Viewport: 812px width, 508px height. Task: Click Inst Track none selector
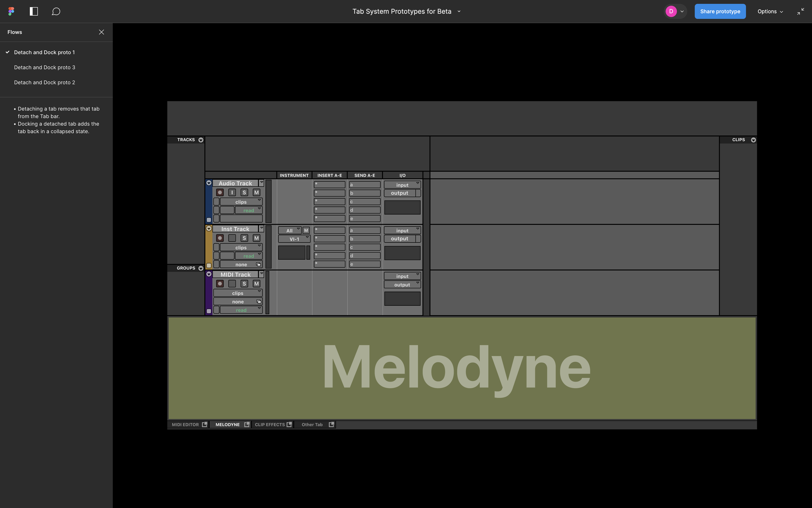[x=241, y=265]
